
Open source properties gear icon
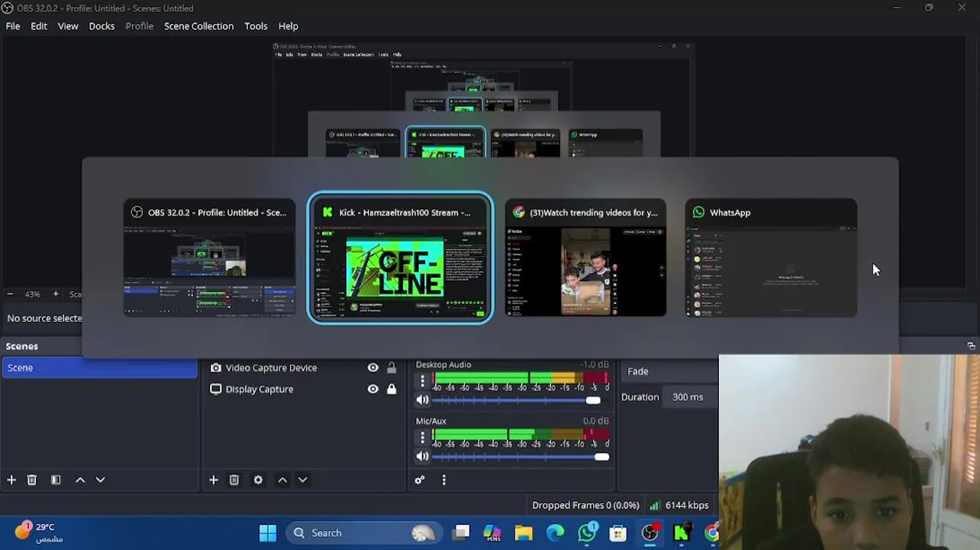258,480
